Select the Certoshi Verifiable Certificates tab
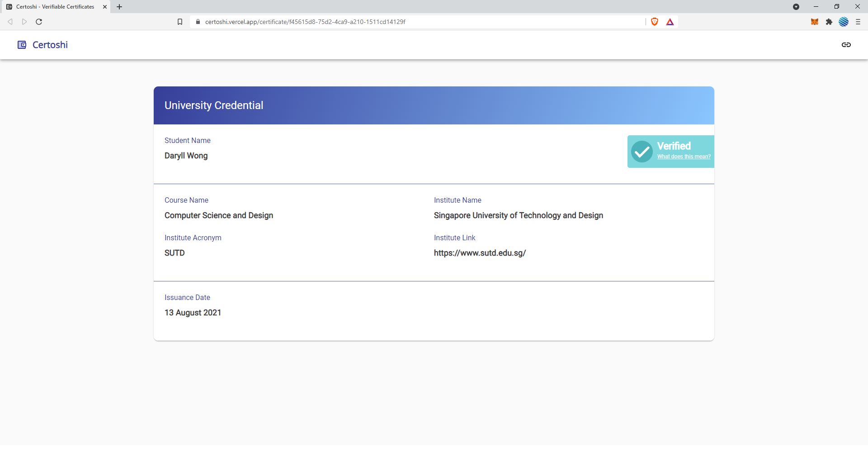Image resolution: width=868 pixels, height=452 pixels. pos(55,7)
